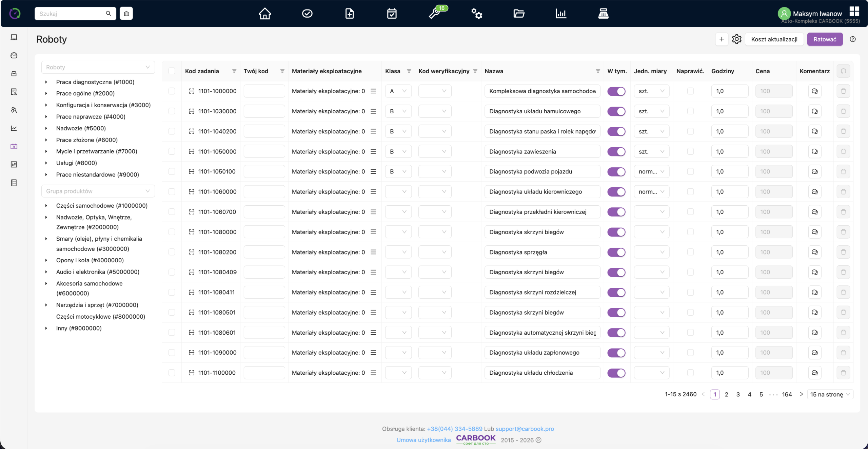Open the cash register icon
This screenshot has height=449, width=868.
[x=603, y=14]
